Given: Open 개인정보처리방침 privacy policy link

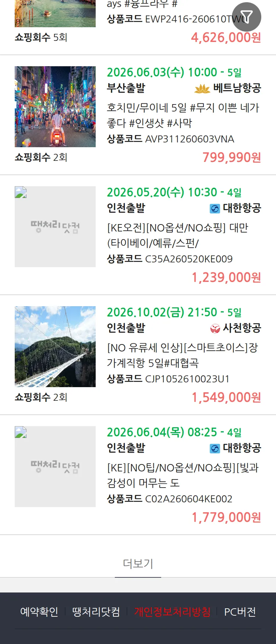Looking at the screenshot, I should tap(172, 612).
